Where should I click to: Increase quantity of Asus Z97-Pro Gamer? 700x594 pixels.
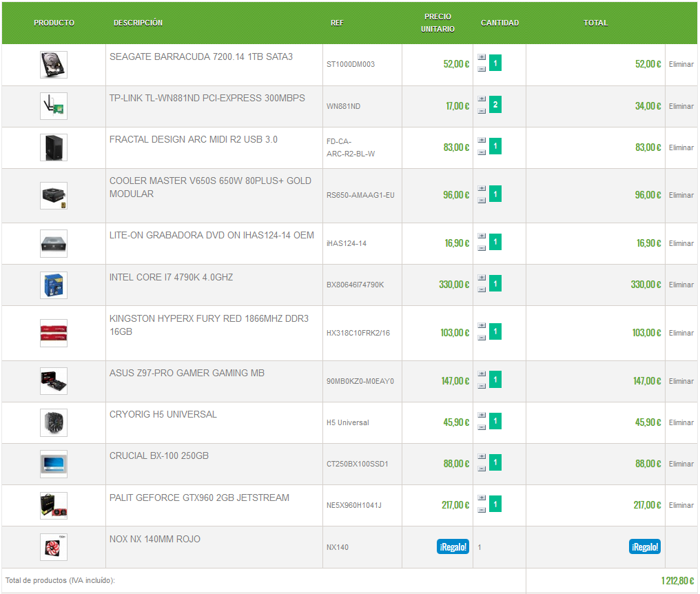[482, 373]
